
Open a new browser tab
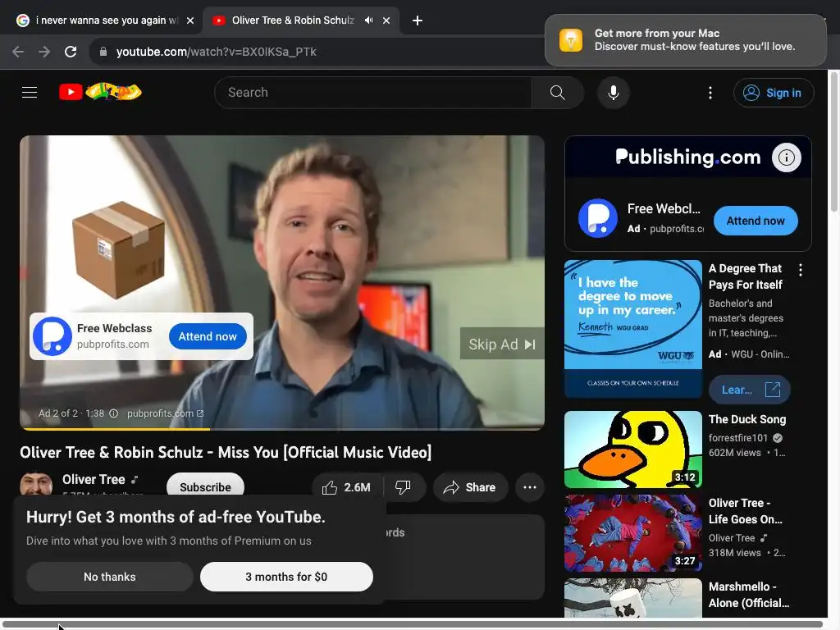[418, 21]
